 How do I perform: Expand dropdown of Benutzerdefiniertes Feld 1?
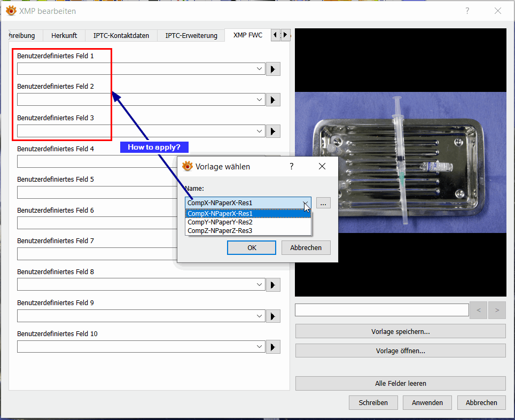click(259, 69)
